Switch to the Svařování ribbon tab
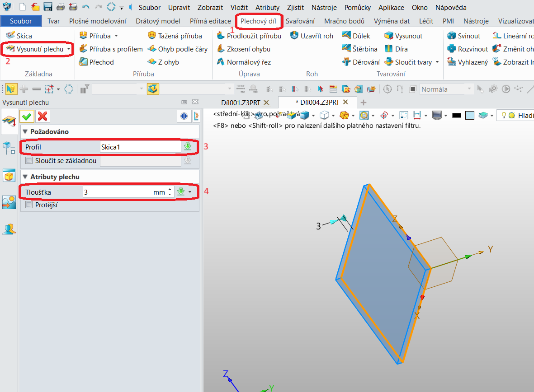 click(300, 21)
